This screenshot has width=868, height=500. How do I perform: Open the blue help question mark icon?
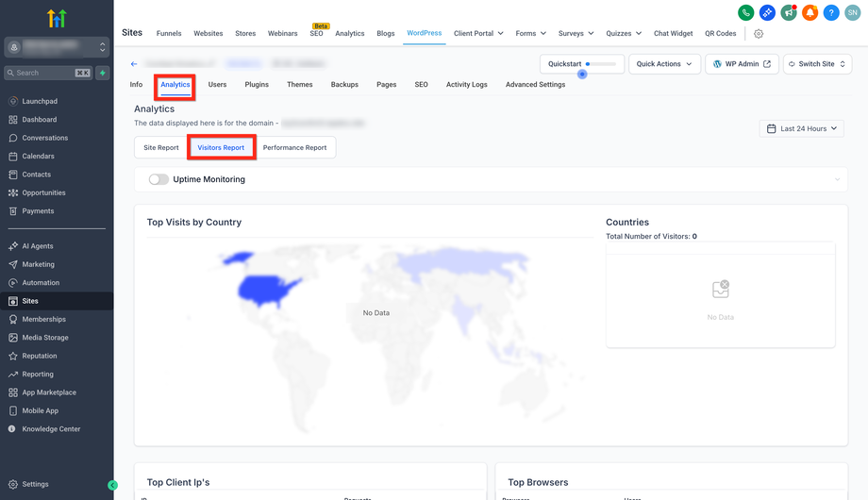[831, 13]
